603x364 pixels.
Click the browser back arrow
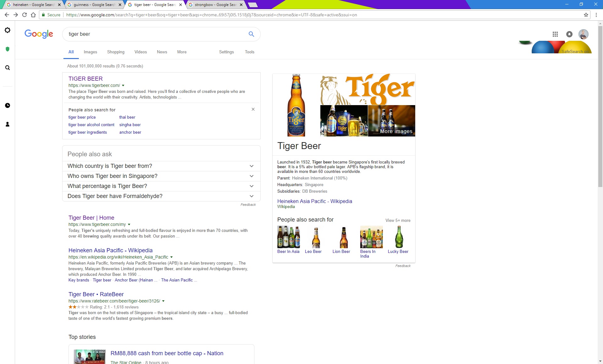(x=7, y=15)
